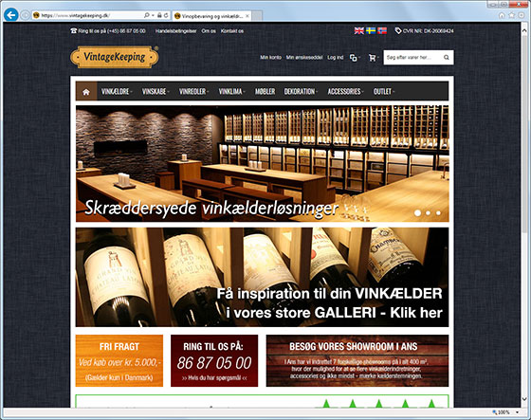This screenshot has height=420, width=531.
Task: Open the compare products icon dropdown
Action: click(355, 58)
